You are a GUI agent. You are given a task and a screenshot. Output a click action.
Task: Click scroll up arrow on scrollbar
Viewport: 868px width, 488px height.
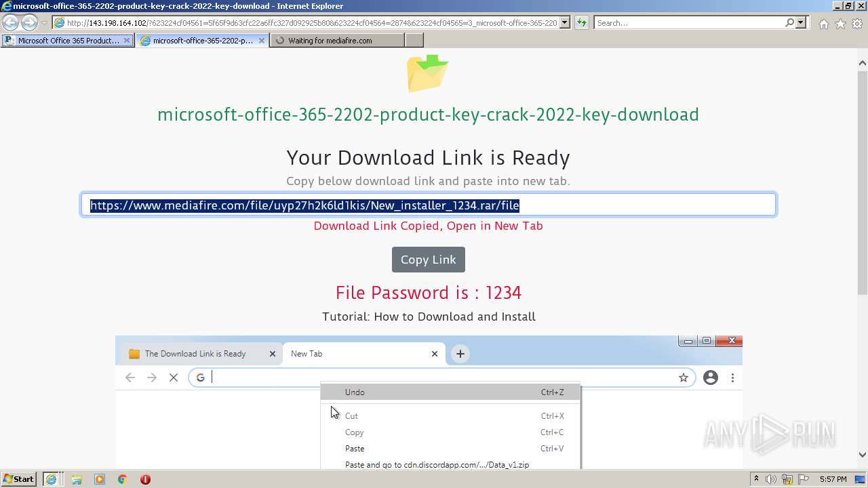pos(863,63)
